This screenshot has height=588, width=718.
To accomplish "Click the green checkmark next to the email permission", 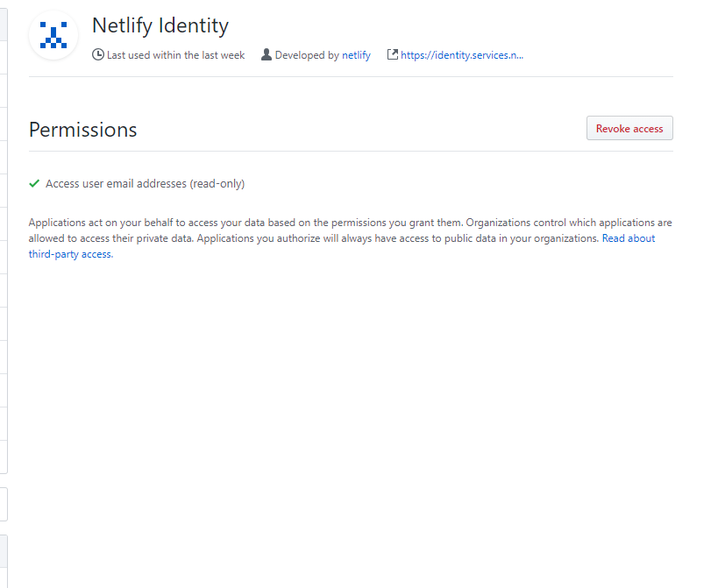I will click(x=34, y=183).
